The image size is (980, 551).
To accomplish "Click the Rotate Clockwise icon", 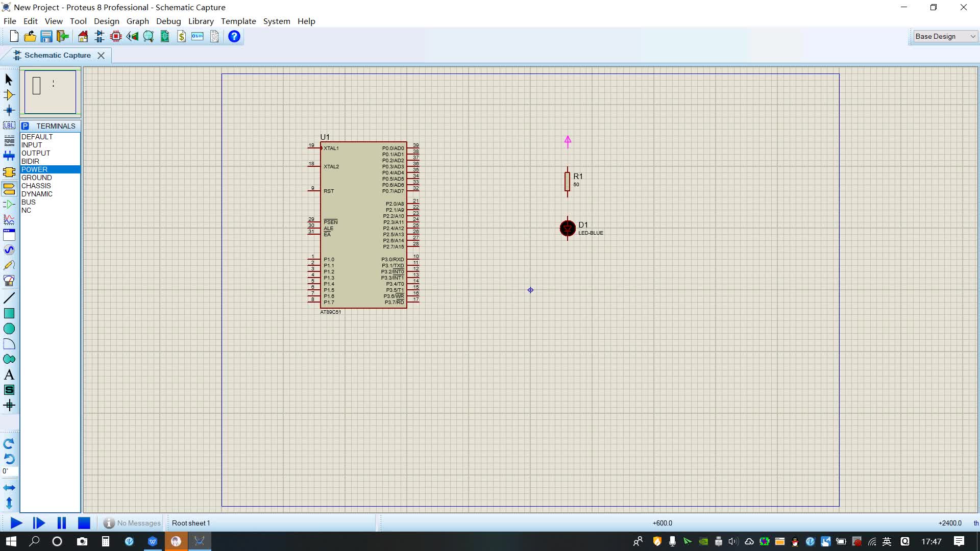I will click(9, 443).
